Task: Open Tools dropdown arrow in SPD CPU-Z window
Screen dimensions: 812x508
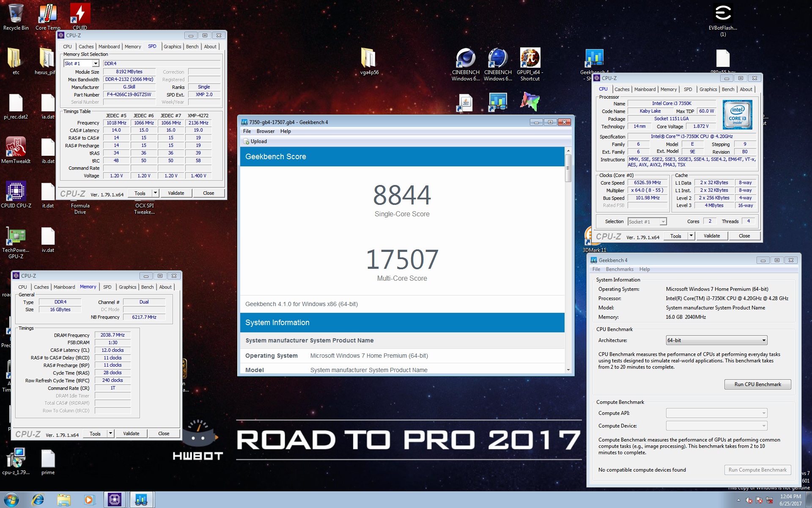Action: (155, 193)
